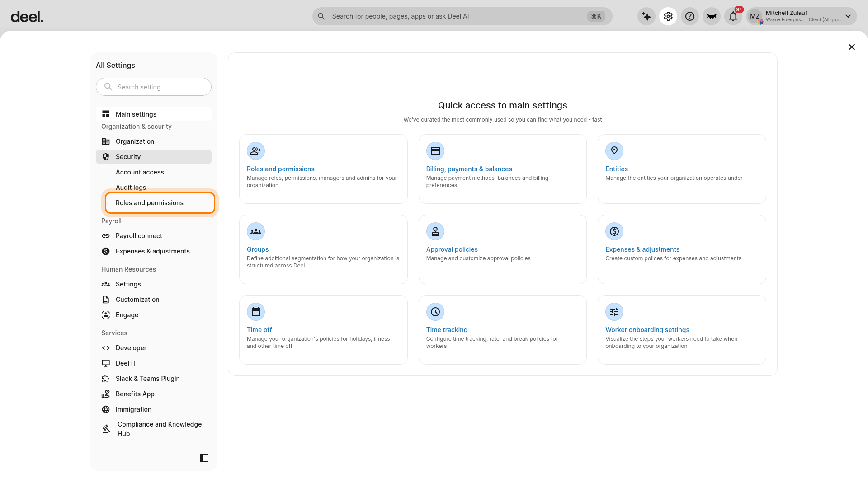Image resolution: width=868 pixels, height=488 pixels.
Task: Click the stamp icon on Approval policies card
Action: tap(435, 231)
